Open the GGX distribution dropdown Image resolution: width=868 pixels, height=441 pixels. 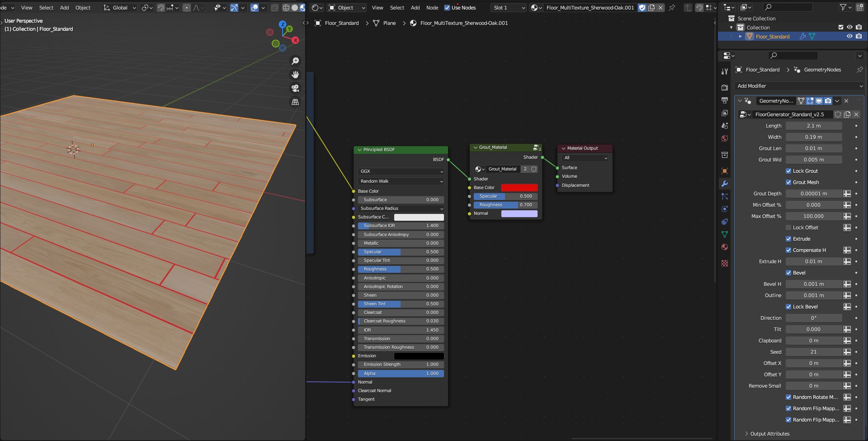pyautogui.click(x=401, y=171)
